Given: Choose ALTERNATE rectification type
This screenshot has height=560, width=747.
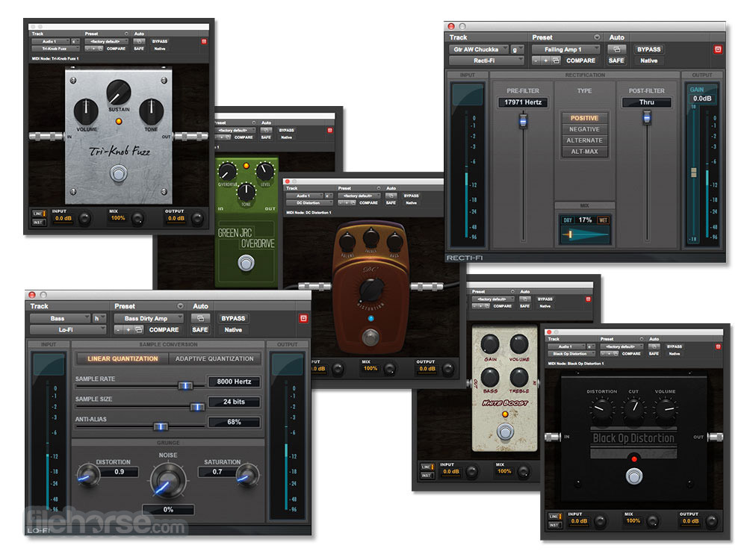Looking at the screenshot, I should click(x=585, y=140).
